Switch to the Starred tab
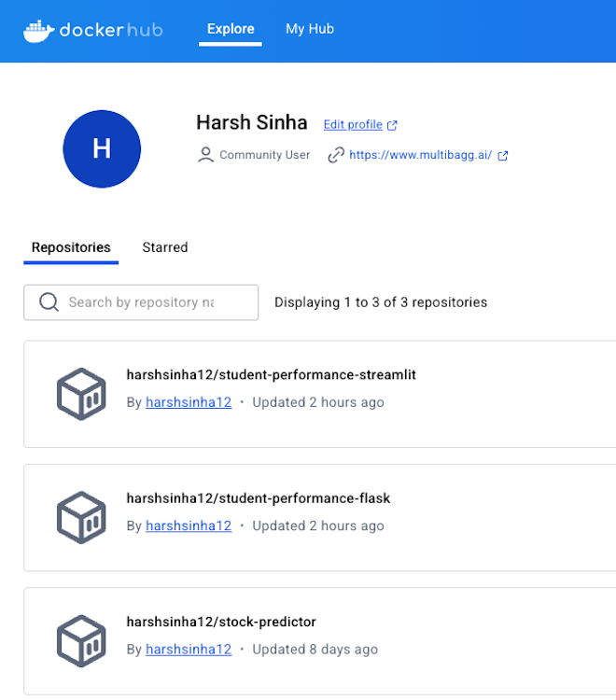The width and height of the screenshot is (616, 700). [x=165, y=247]
